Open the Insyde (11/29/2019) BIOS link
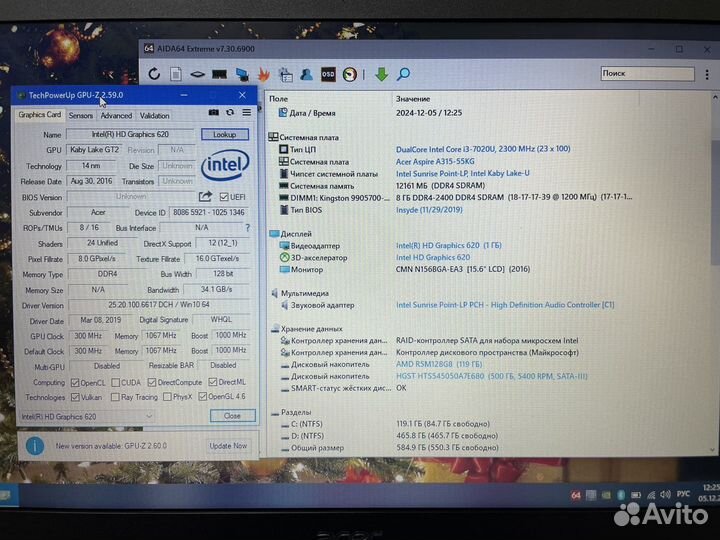The height and width of the screenshot is (540, 720). (429, 209)
